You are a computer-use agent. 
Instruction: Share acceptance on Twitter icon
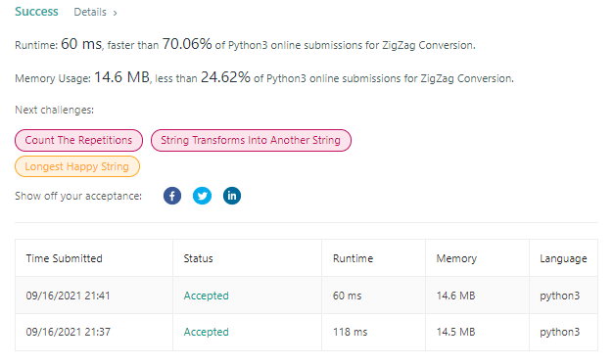[202, 196]
